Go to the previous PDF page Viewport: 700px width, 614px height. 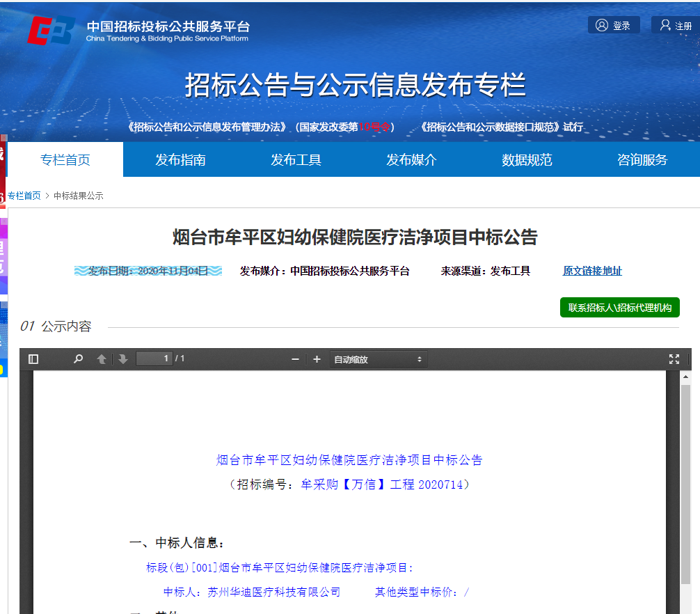pos(102,359)
